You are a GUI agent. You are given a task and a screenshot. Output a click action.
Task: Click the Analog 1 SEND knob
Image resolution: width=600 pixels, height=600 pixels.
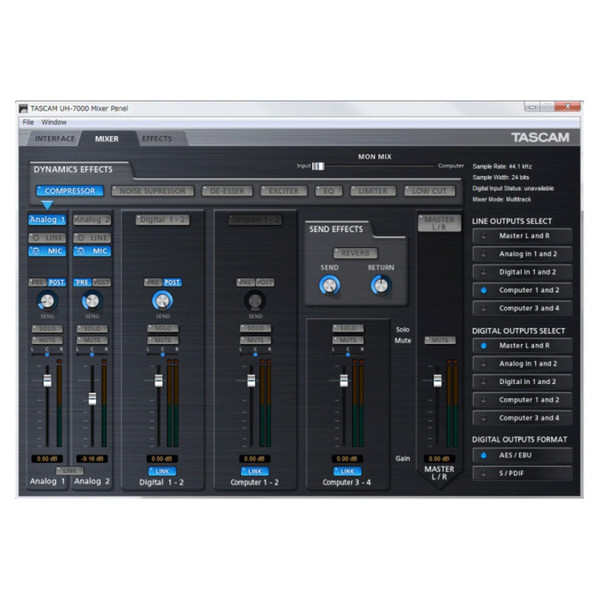click(47, 301)
